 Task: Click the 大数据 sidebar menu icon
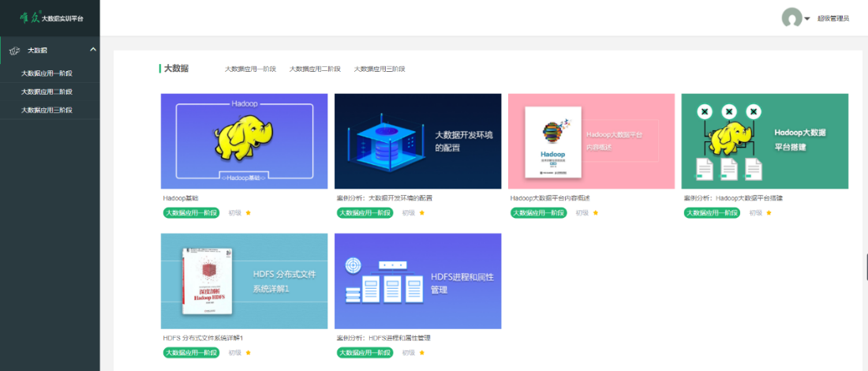coord(16,51)
